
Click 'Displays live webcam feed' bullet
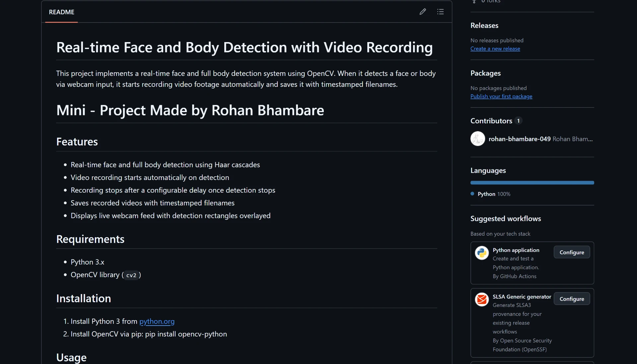[x=171, y=216]
